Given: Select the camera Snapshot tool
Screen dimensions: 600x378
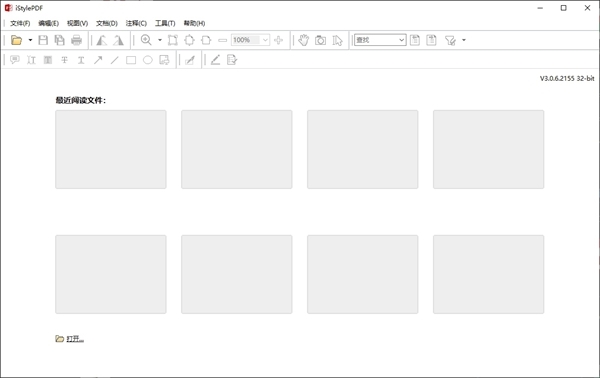Looking at the screenshot, I should (x=321, y=40).
